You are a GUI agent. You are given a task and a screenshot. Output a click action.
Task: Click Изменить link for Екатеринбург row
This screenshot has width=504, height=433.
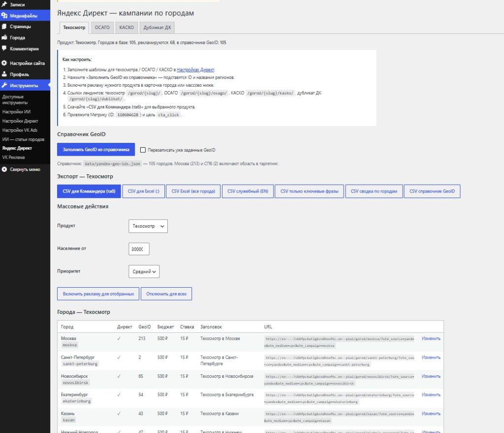[x=431, y=395]
